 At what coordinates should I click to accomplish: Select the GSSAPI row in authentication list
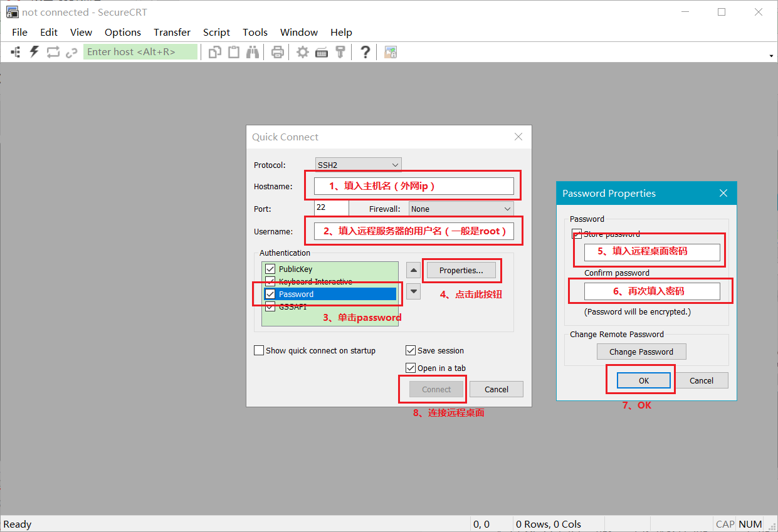click(330, 306)
